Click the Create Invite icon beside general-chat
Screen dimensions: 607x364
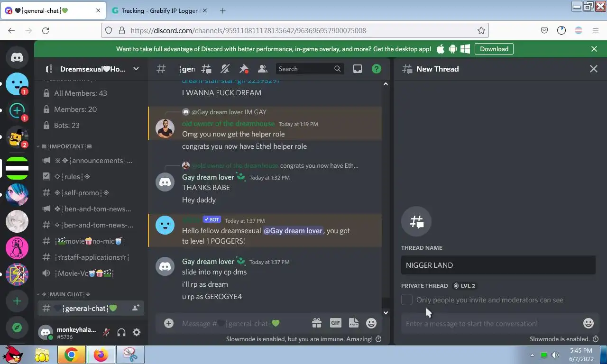click(x=136, y=308)
